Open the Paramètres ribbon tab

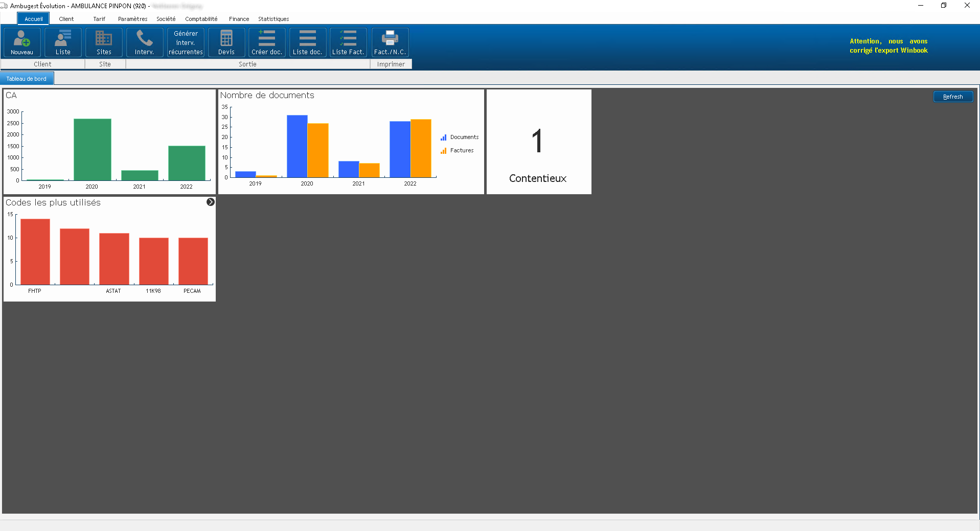click(x=132, y=19)
